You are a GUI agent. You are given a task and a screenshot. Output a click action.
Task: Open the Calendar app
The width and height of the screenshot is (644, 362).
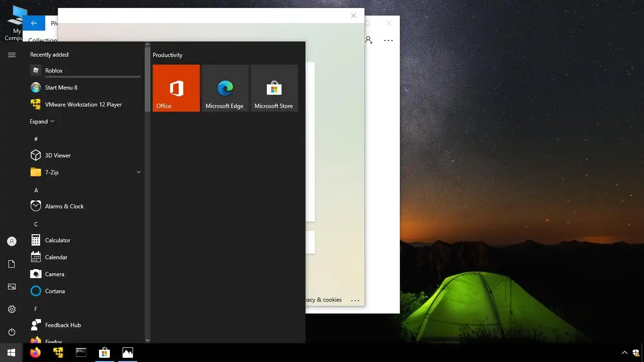coord(85,257)
